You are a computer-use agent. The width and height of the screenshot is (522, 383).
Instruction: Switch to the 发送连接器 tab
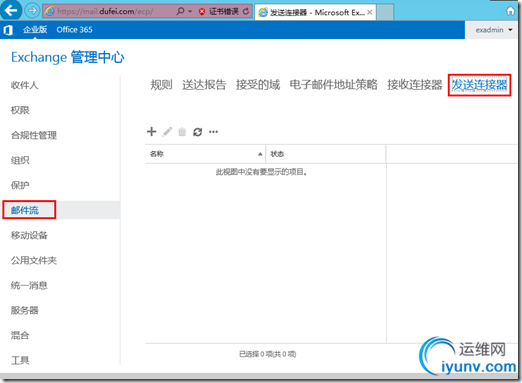click(479, 85)
